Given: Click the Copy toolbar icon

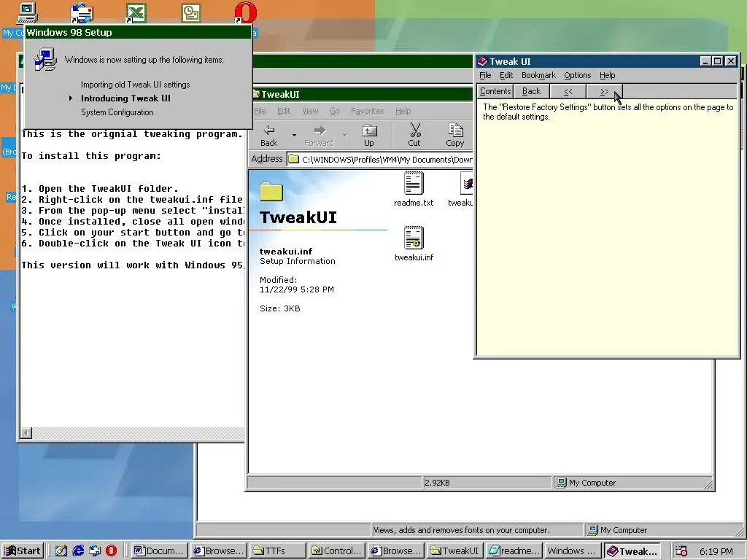Looking at the screenshot, I should tap(455, 135).
